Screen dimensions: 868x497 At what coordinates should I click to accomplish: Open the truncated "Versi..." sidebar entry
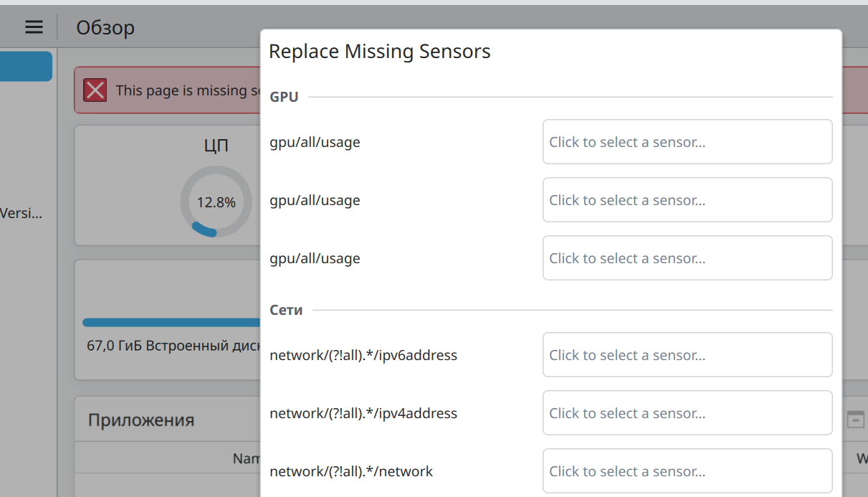coord(22,213)
